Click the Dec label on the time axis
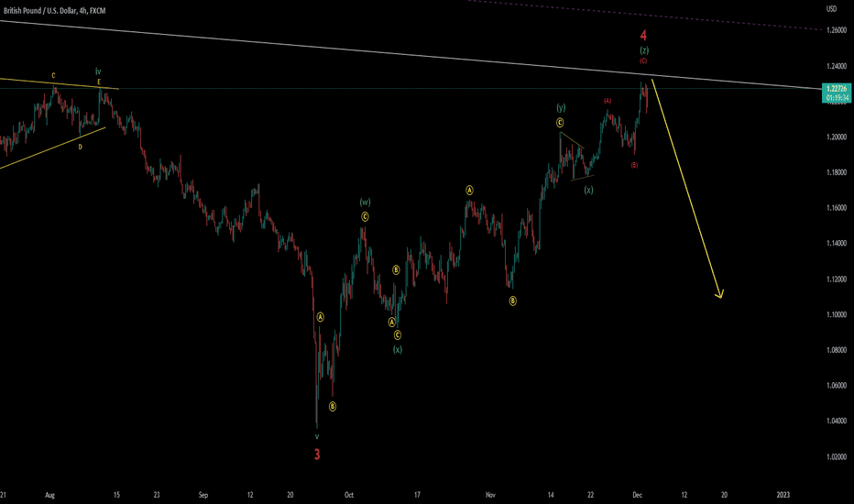854x504 pixels. [637, 495]
